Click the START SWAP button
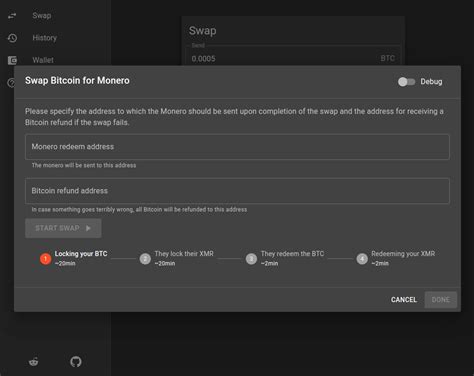Image resolution: width=474 pixels, height=376 pixels. click(x=63, y=228)
